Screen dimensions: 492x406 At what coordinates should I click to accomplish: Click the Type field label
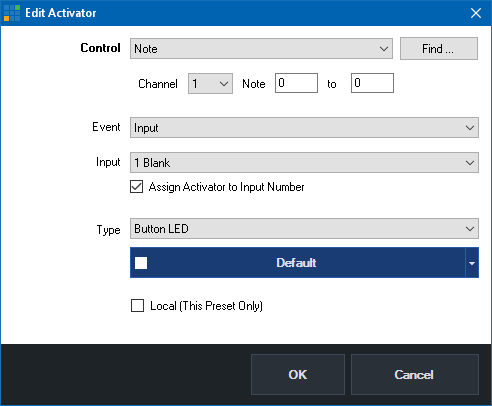(108, 230)
